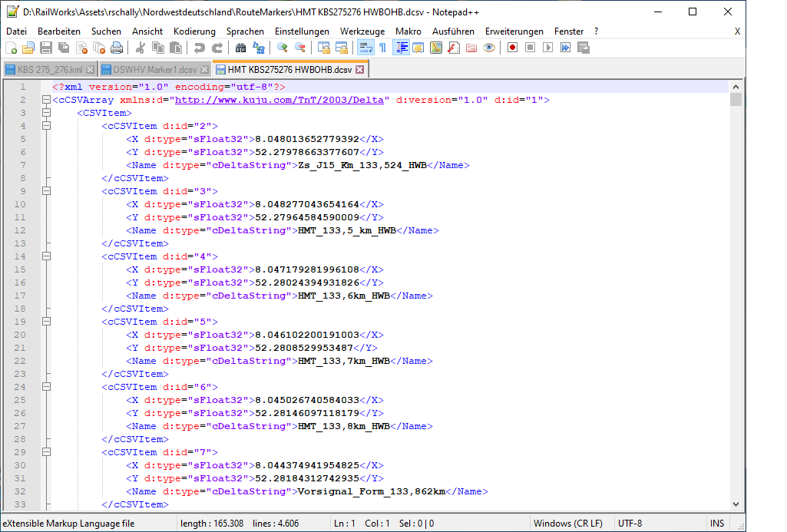This screenshot has width=787, height=532.
Task: Open the Erweiterungen menu
Action: (x=514, y=31)
